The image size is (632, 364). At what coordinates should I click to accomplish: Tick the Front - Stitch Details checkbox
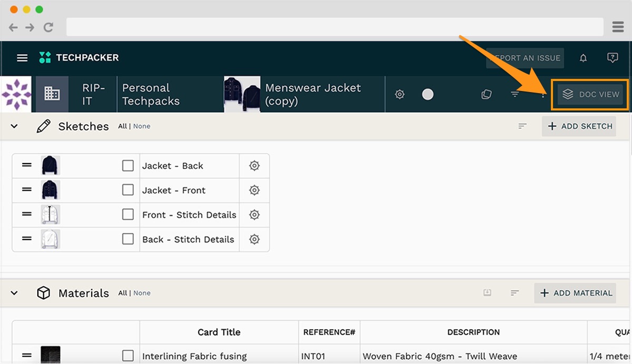point(128,215)
